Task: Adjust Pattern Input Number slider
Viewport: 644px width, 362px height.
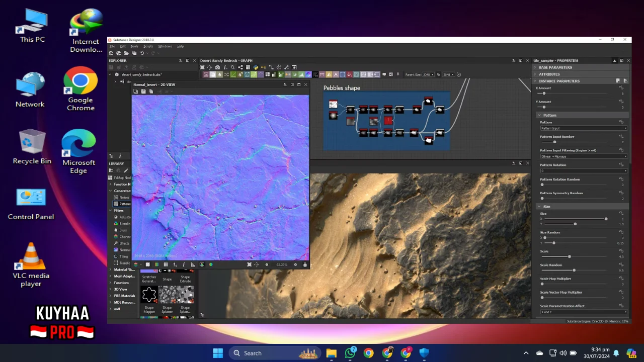Action: (555, 142)
